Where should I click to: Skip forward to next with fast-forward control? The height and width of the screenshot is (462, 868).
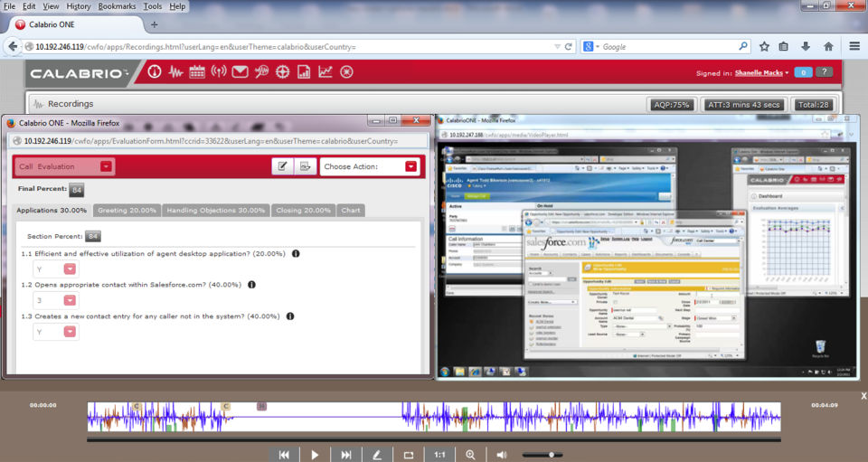(x=346, y=455)
